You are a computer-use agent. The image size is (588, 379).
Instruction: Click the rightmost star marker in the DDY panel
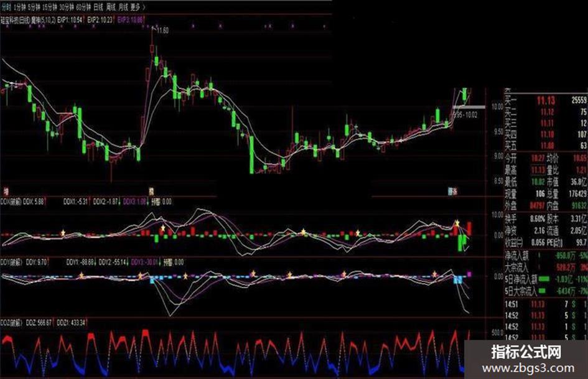click(434, 274)
